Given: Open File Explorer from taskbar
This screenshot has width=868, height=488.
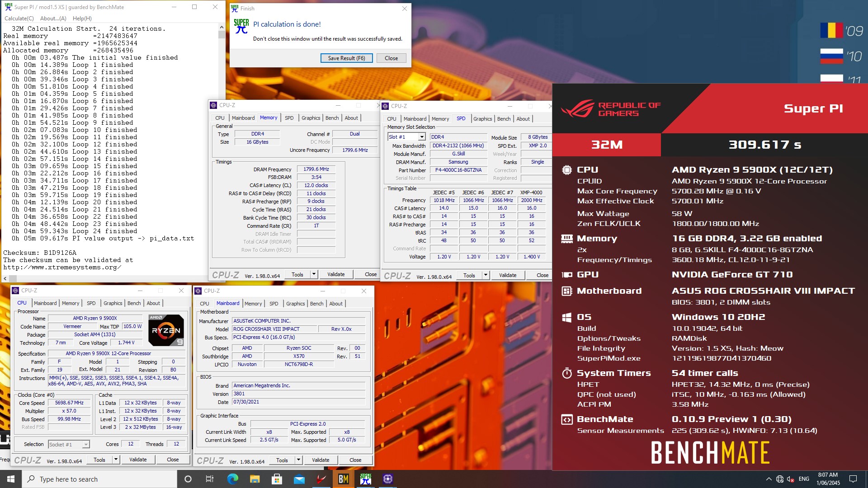Looking at the screenshot, I should 255,479.
